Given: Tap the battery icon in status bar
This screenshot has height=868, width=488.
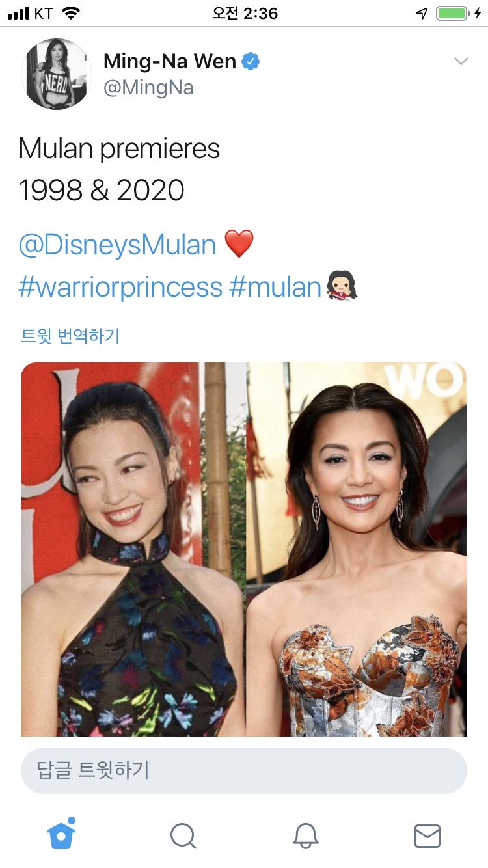Looking at the screenshot, I should pos(455,13).
